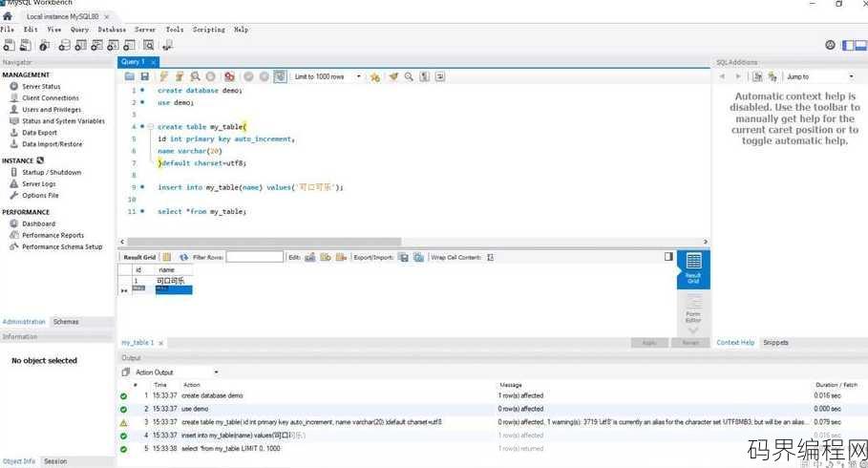
Task: Refresh the result grid data
Action: [183, 257]
